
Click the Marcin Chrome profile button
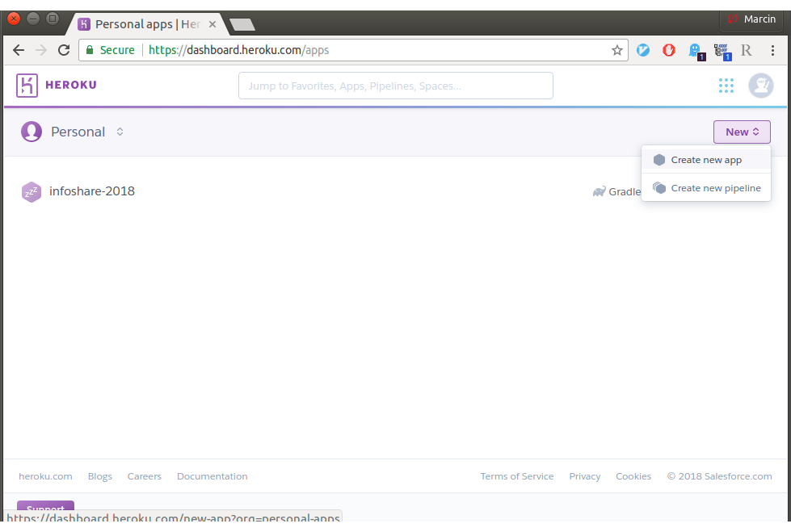pos(751,19)
